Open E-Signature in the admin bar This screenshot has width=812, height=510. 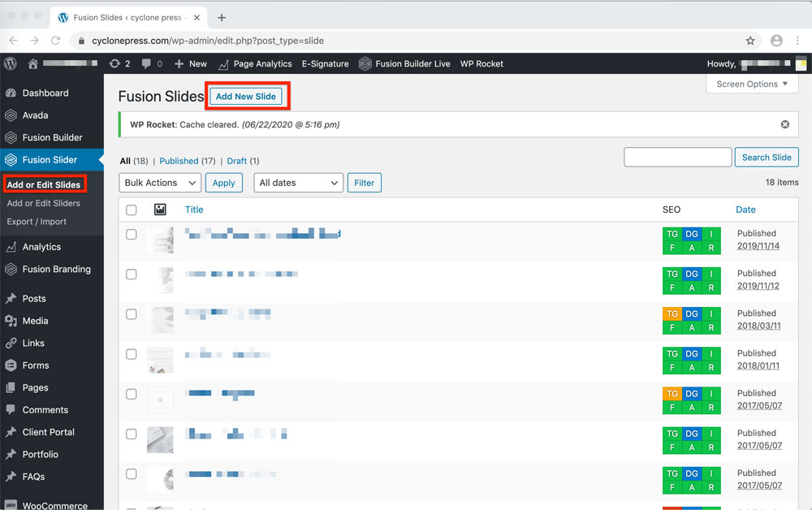[x=326, y=63]
